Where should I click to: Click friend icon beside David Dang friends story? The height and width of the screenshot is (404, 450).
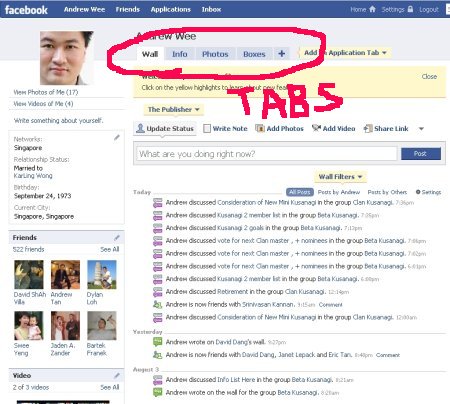tap(157, 355)
